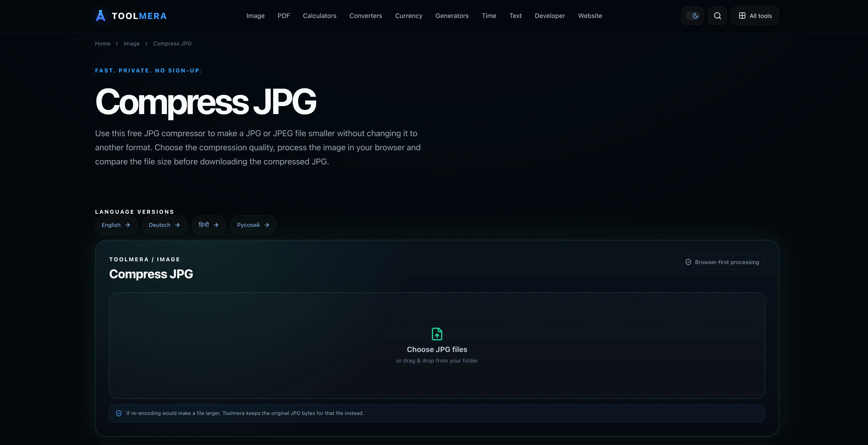Click Choose JPG files label

click(x=437, y=349)
